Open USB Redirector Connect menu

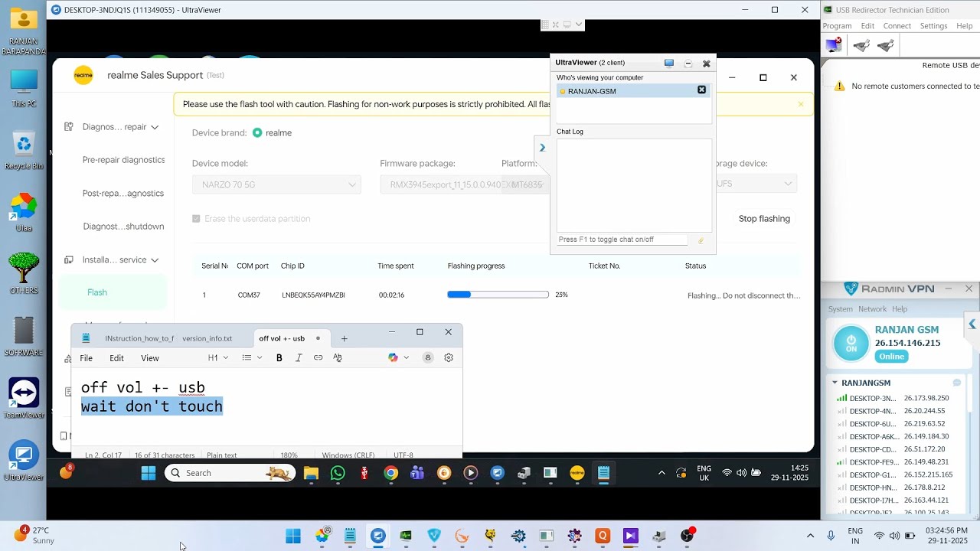897,26
